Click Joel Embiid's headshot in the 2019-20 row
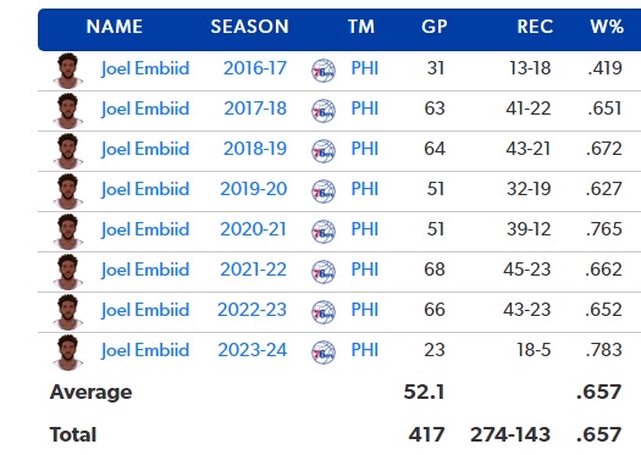 point(68,190)
